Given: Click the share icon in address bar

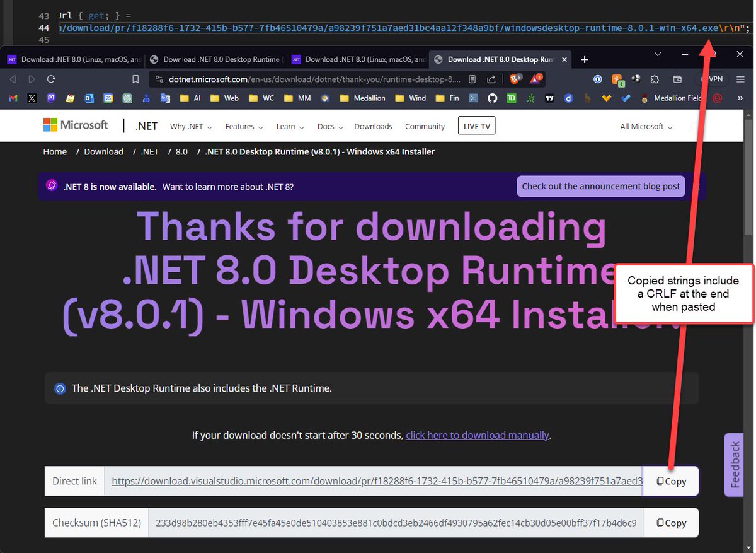Looking at the screenshot, I should click(x=491, y=79).
